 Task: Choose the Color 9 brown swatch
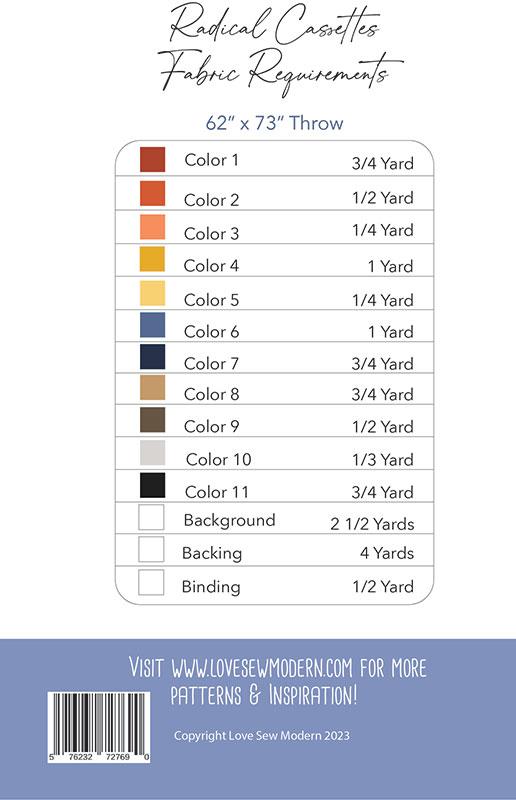152,420
